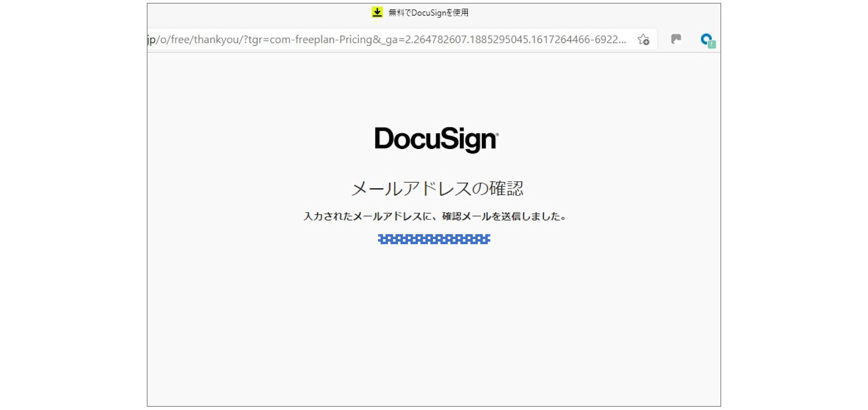This screenshot has height=410, width=868.
Task: Click the blue masked email address
Action: (x=434, y=239)
